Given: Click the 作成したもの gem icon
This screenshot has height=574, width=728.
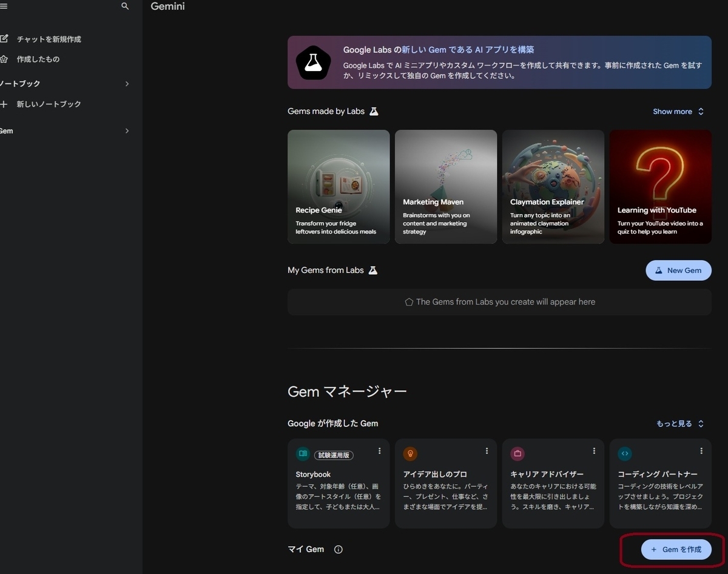Looking at the screenshot, I should tap(4, 59).
